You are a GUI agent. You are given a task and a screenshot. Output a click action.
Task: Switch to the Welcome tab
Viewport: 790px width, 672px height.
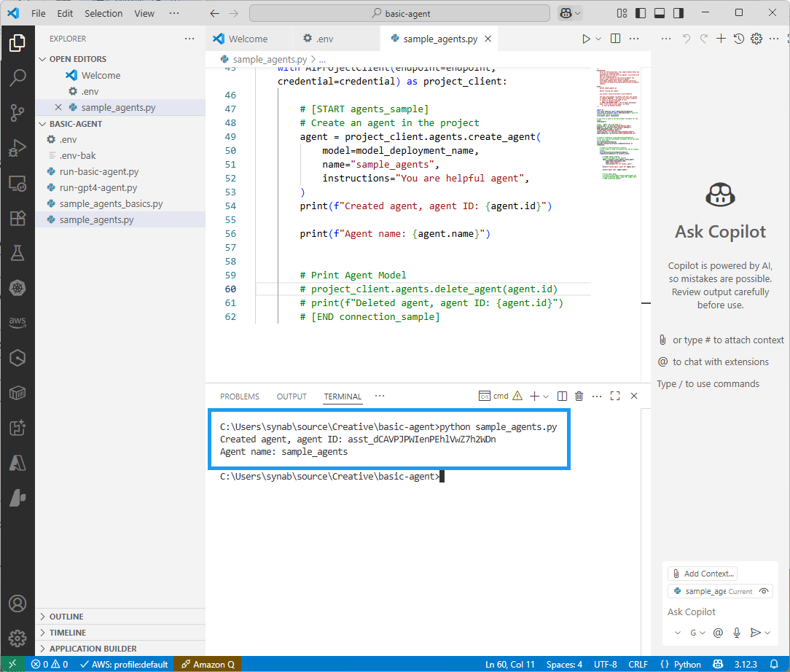tap(248, 39)
